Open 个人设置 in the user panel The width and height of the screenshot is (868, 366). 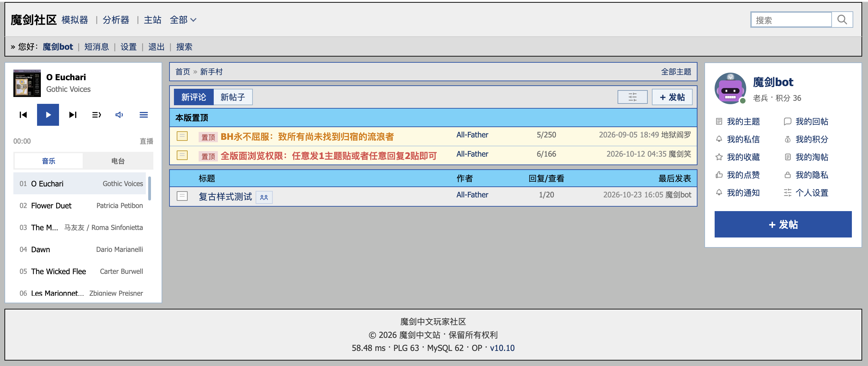click(x=806, y=193)
